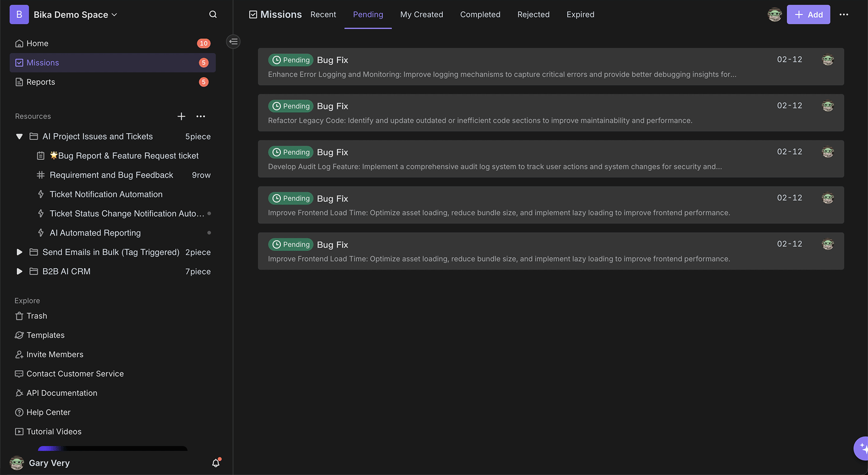
Task: Open the Resources more-options ellipsis
Action: [201, 116]
